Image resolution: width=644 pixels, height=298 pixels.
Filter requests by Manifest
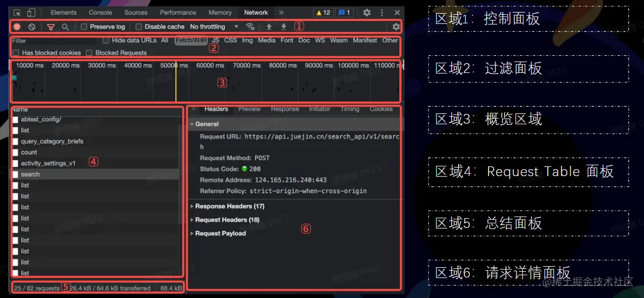365,40
